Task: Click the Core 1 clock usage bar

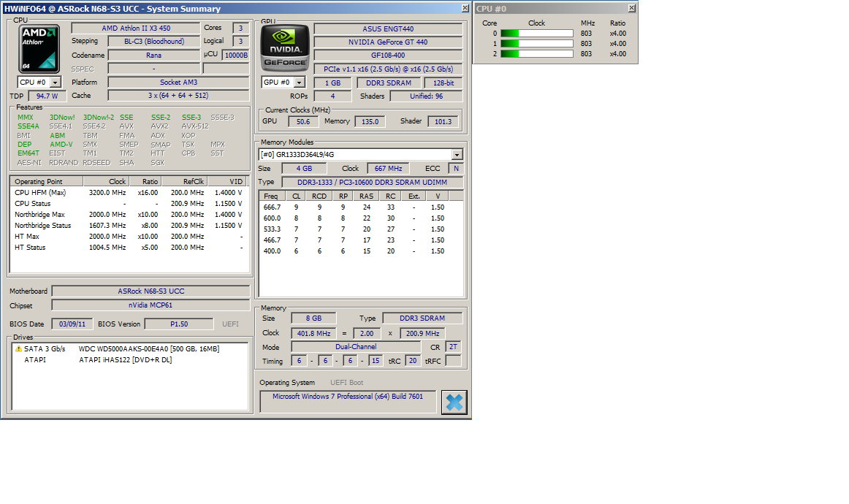Action: click(536, 44)
